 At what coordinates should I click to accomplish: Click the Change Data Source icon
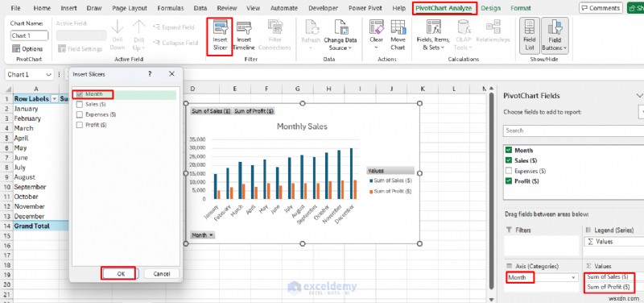341,27
